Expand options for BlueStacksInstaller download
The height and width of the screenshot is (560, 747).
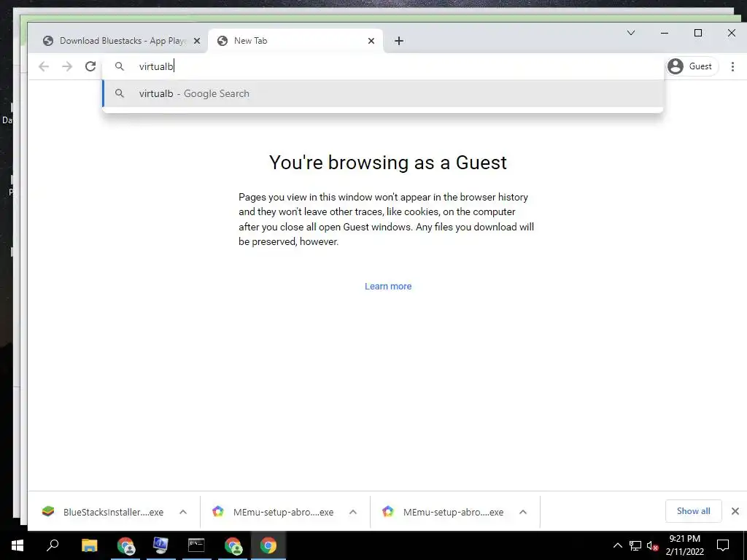click(x=183, y=513)
